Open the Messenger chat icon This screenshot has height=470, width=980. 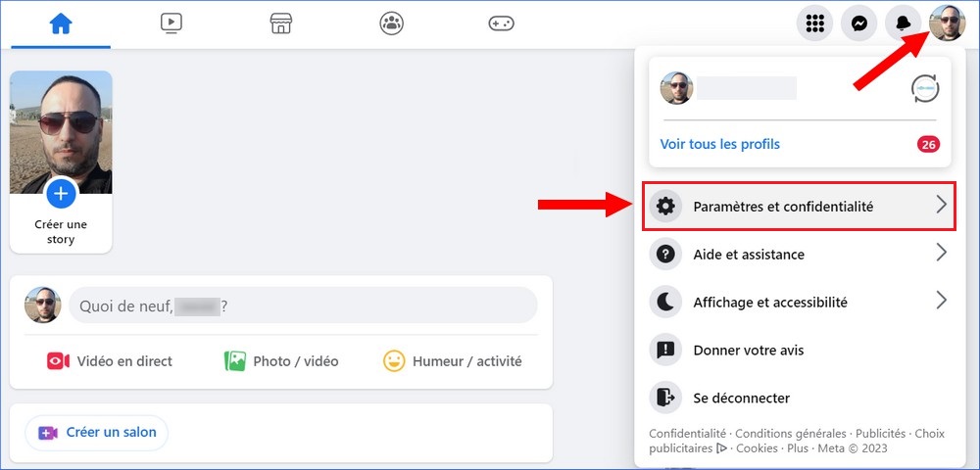(x=858, y=24)
